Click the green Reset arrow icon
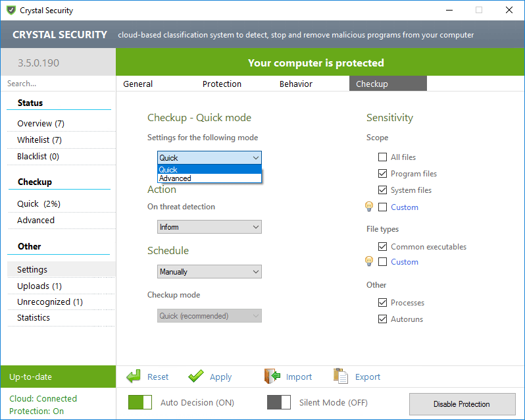 (134, 376)
